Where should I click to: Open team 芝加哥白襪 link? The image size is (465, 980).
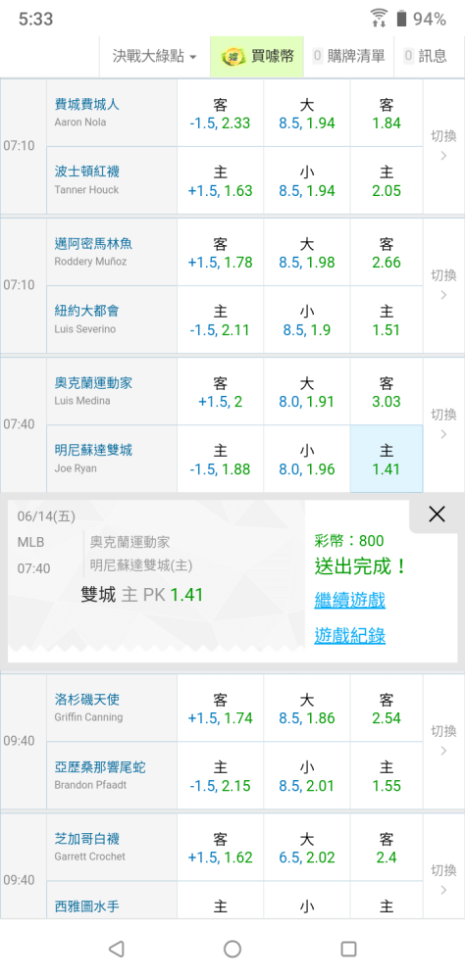[86, 839]
